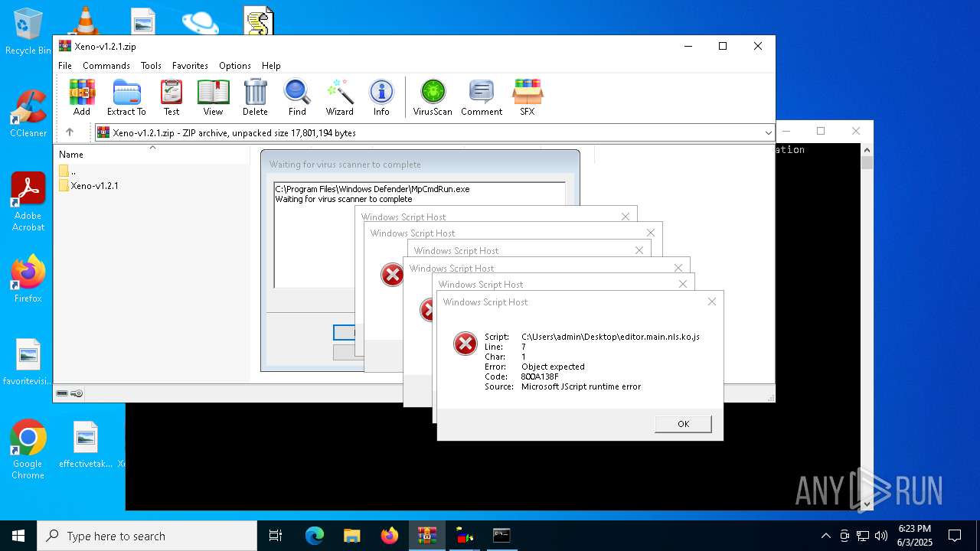
Task: Switch to WinRAR taskbar button
Action: coord(427,536)
